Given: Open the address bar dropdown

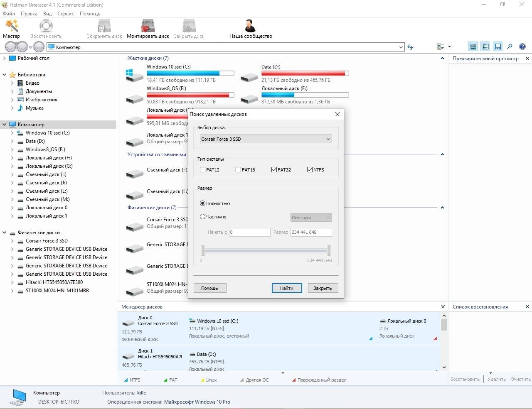Looking at the screenshot, I should (401, 47).
